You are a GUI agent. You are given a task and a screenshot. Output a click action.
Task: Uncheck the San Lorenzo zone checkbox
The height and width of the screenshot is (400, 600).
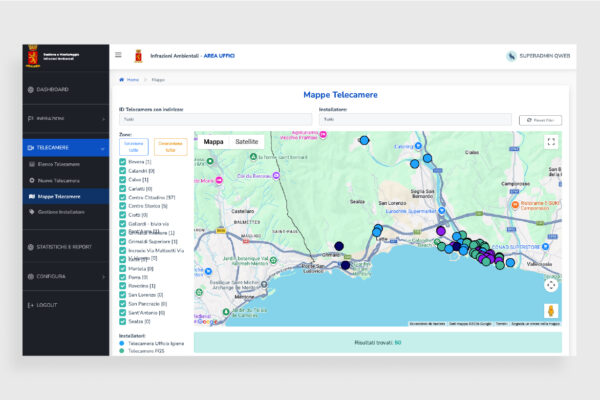tap(122, 295)
